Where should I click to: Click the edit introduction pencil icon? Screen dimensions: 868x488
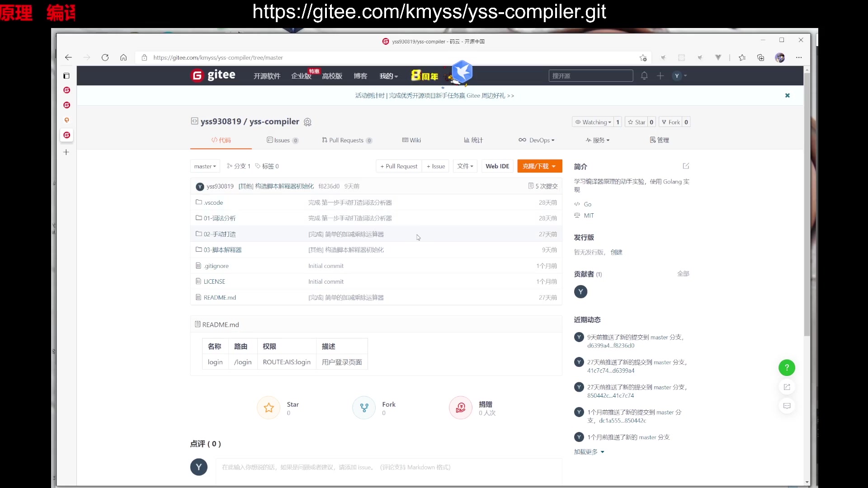686,166
